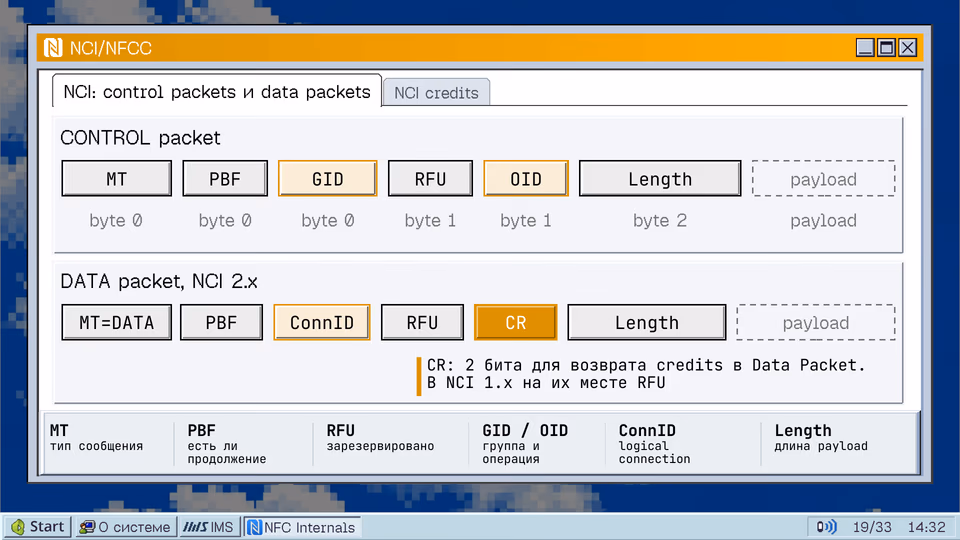
Task: Click the MT field in CONTROL packet
Action: click(116, 179)
